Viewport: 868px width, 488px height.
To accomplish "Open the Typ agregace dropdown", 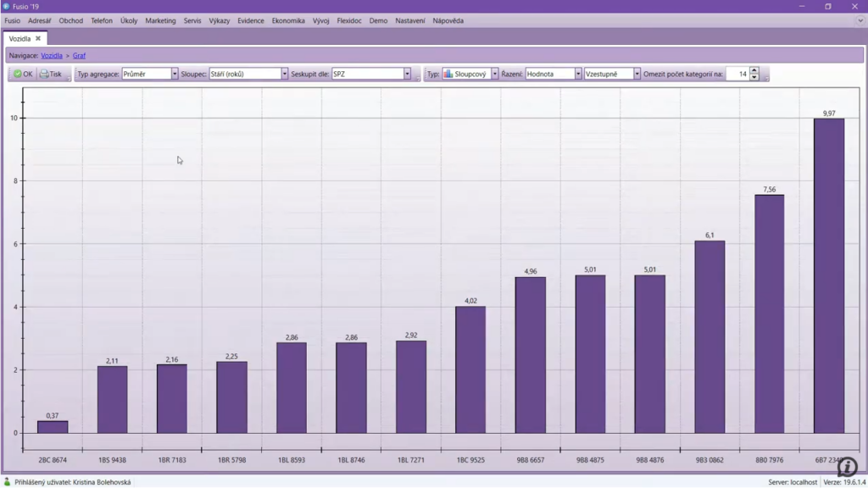I will 175,75.
